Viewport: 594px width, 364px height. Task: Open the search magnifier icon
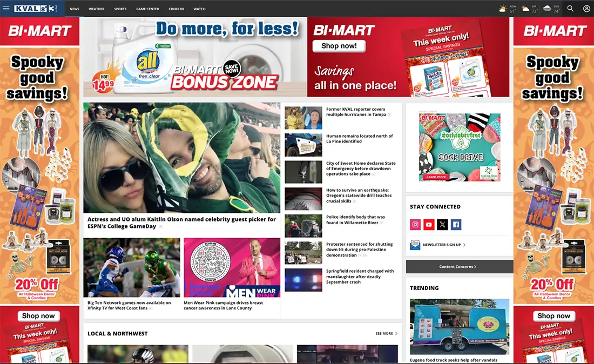(x=570, y=8)
